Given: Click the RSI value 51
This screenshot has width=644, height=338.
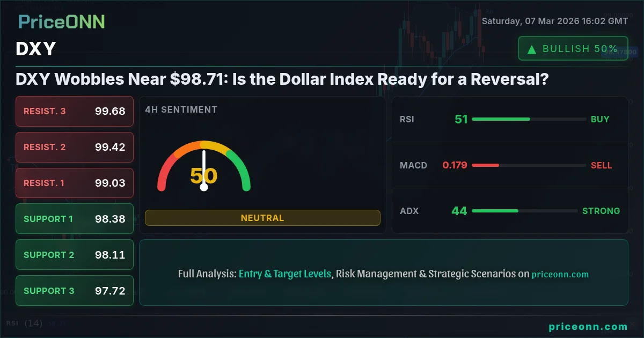Looking at the screenshot, I should (461, 119).
